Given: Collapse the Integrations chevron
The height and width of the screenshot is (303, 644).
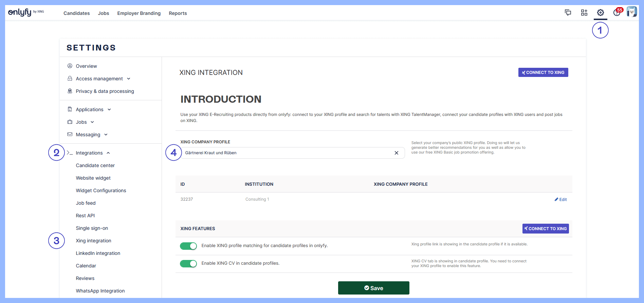Looking at the screenshot, I should pos(108,153).
